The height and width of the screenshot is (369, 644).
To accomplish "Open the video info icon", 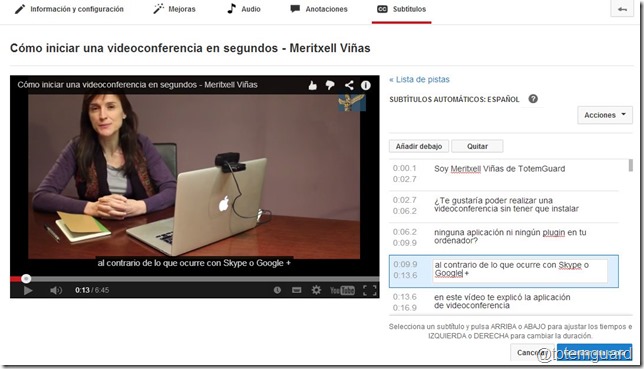I will click(x=366, y=85).
